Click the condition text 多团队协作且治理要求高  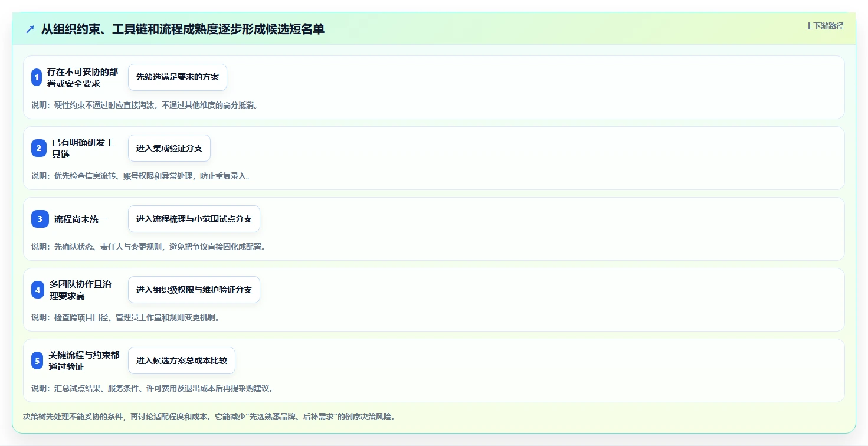(x=80, y=290)
